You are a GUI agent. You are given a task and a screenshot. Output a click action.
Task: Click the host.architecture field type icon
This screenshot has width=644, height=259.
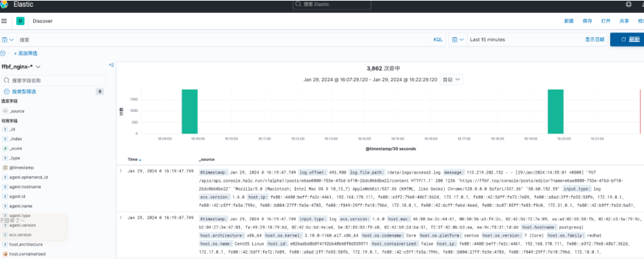point(5,245)
